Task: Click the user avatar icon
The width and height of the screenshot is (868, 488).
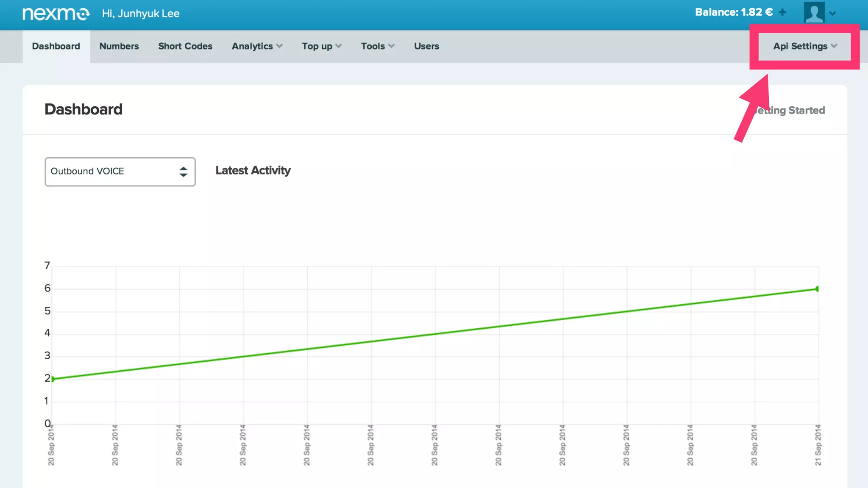Action: click(814, 13)
